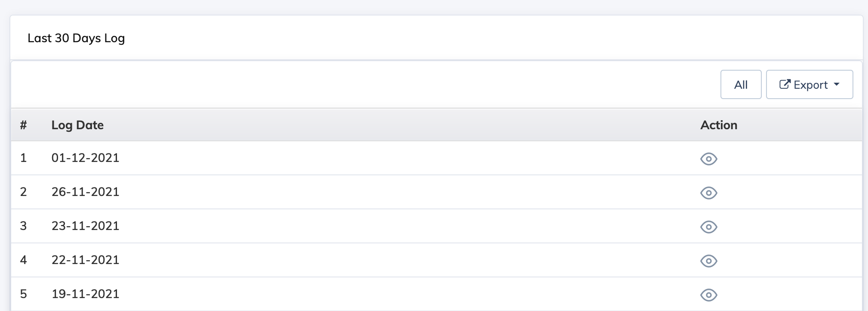
Task: Click the Action column header
Action: [719, 125]
